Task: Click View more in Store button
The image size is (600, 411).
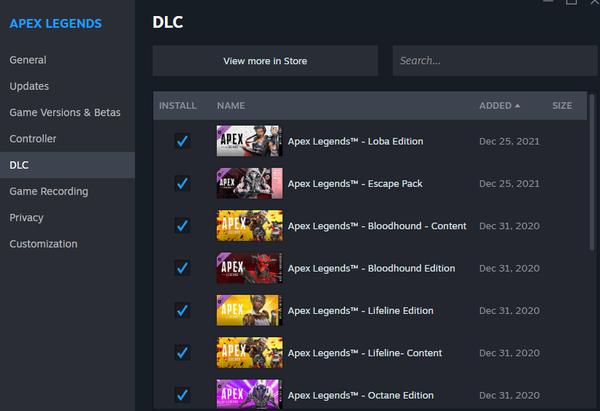Action: tap(265, 61)
